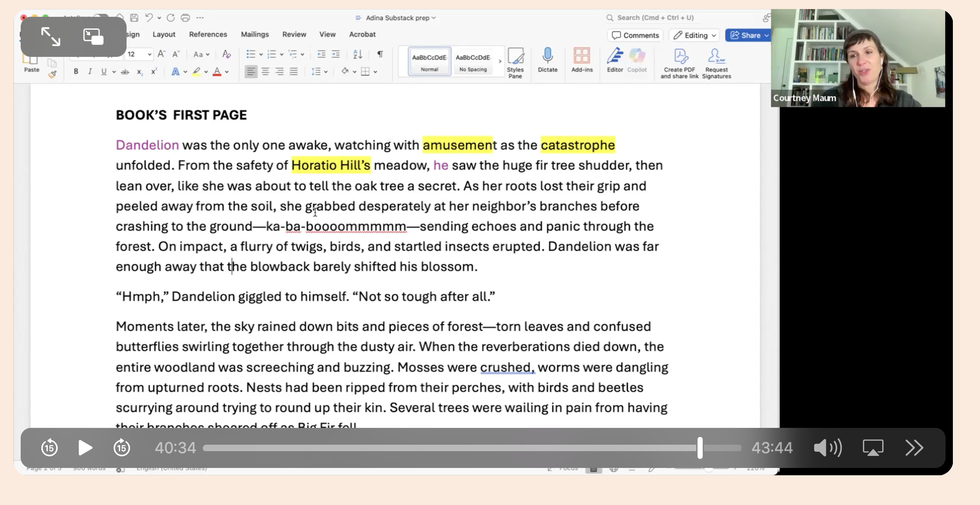Enable picture-in-picture mode icon
The width and height of the screenshot is (980, 505).
[93, 37]
